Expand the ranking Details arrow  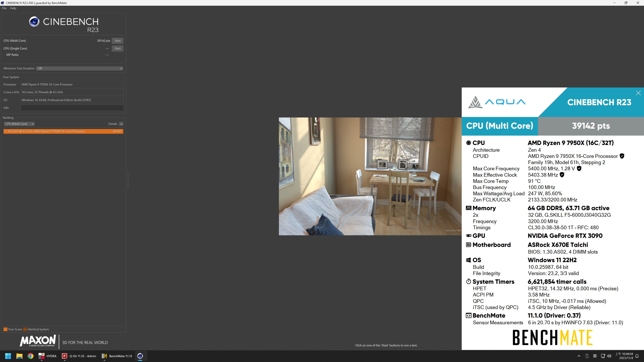[121, 124]
